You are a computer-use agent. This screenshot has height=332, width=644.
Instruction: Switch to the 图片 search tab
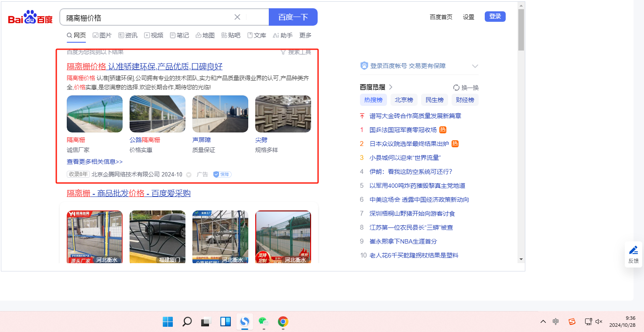pyautogui.click(x=102, y=35)
